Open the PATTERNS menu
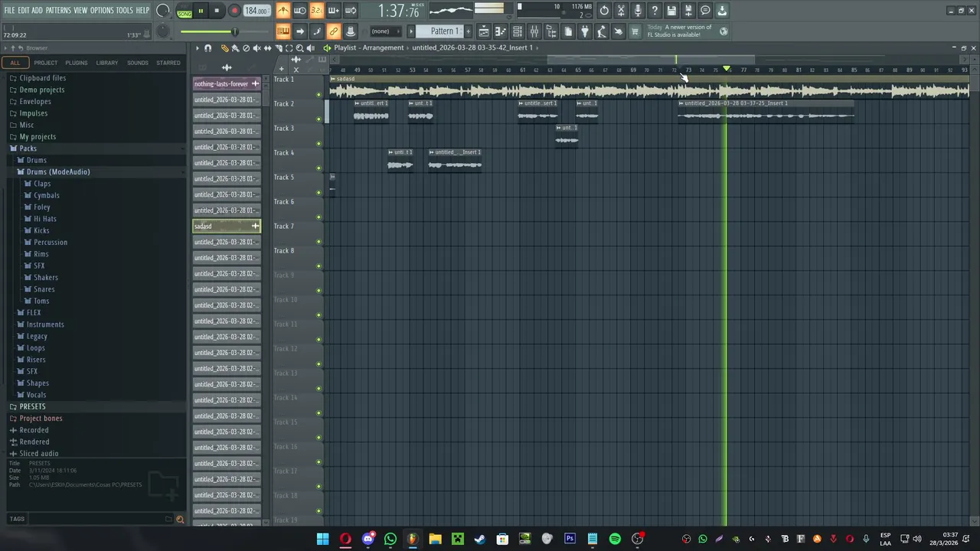This screenshot has height=551, width=980. point(58,11)
